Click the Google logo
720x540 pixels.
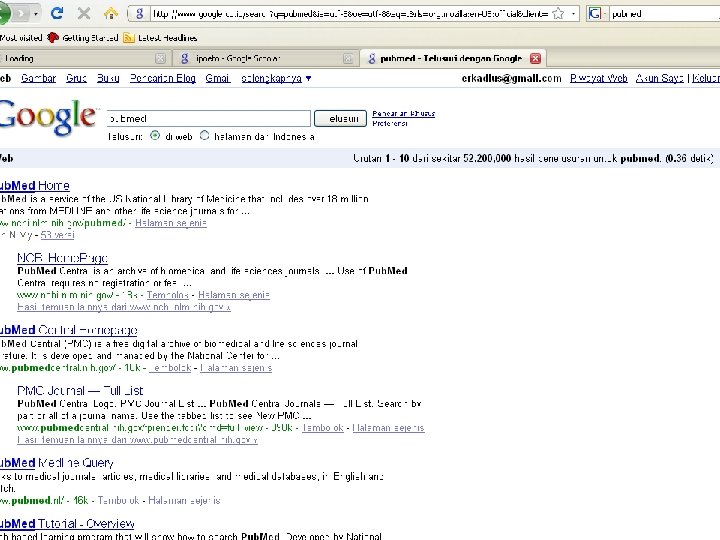[47, 117]
